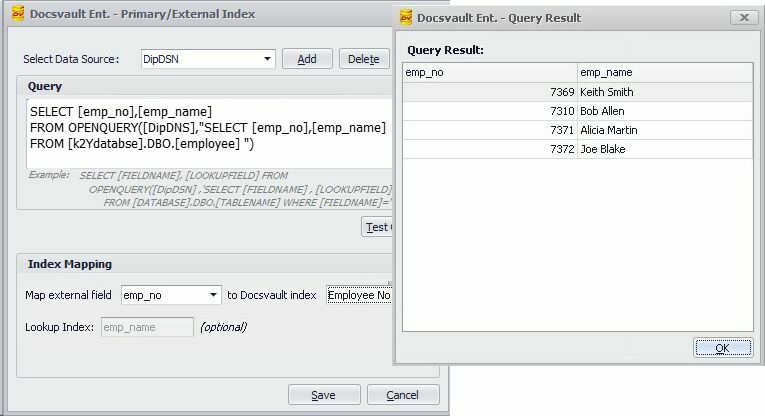
Task: Click the Select Data Source label
Action: [71, 59]
